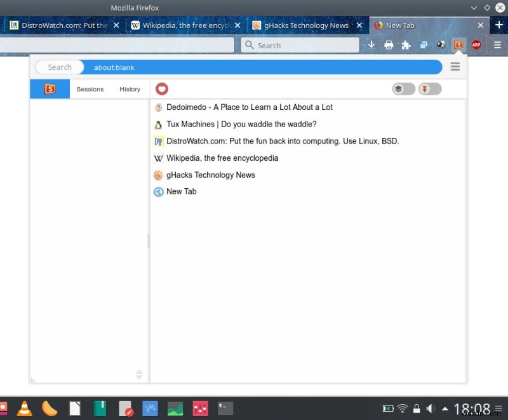This screenshot has width=508, height=420.
Task: Click the stacked-tabs toolbar icon
Action: click(x=423, y=44)
